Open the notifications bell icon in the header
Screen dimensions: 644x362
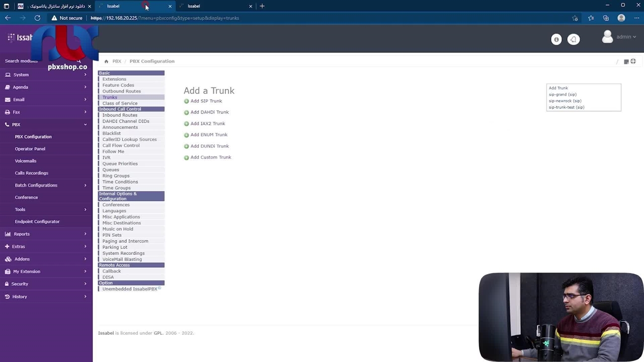pos(573,40)
